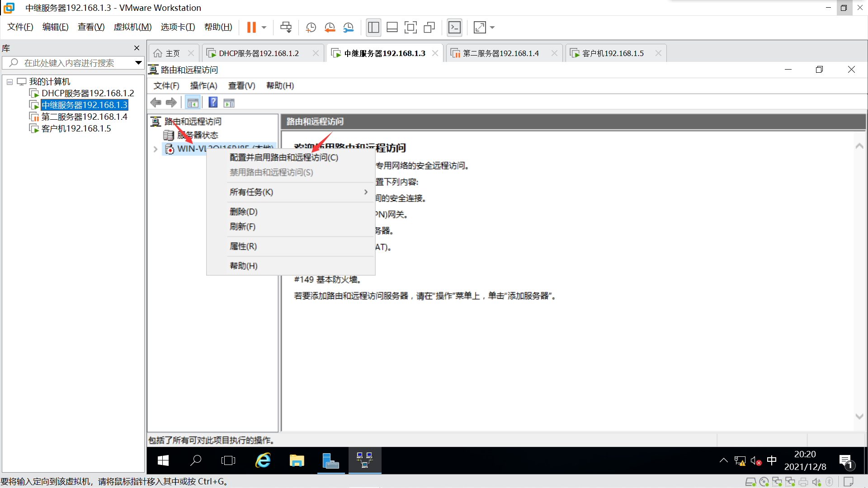
Task: Click the VMware pause virtual machine icon
Action: point(251,28)
